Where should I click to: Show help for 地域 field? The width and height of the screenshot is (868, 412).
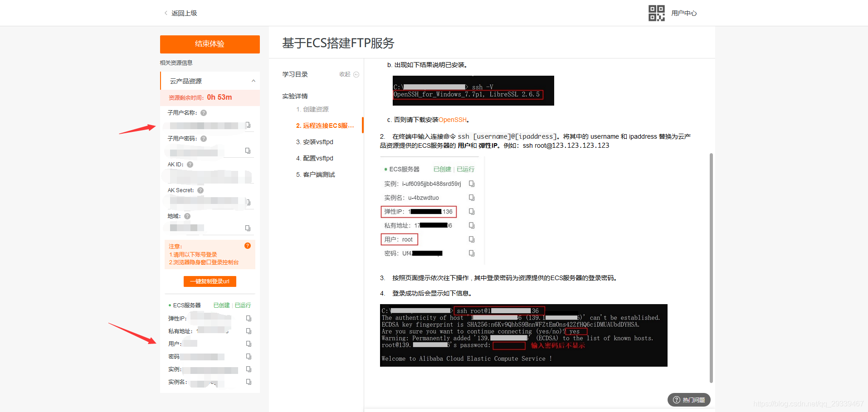pos(187,216)
